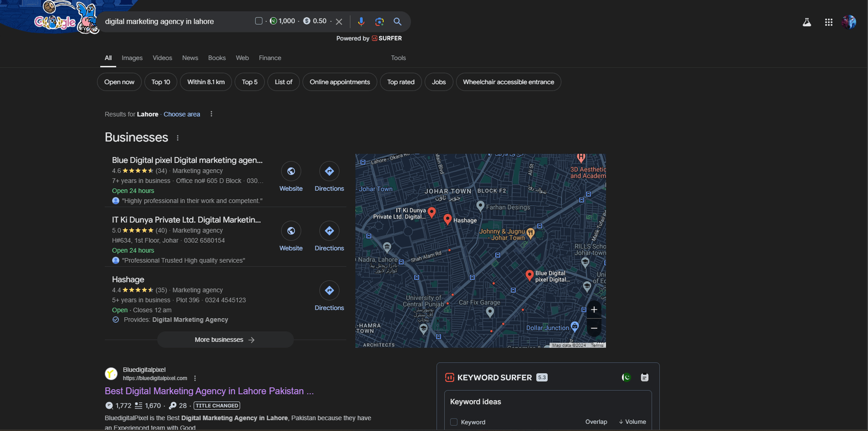This screenshot has width=868, height=431.
Task: Apply the Top 5 filter chip
Action: click(250, 82)
